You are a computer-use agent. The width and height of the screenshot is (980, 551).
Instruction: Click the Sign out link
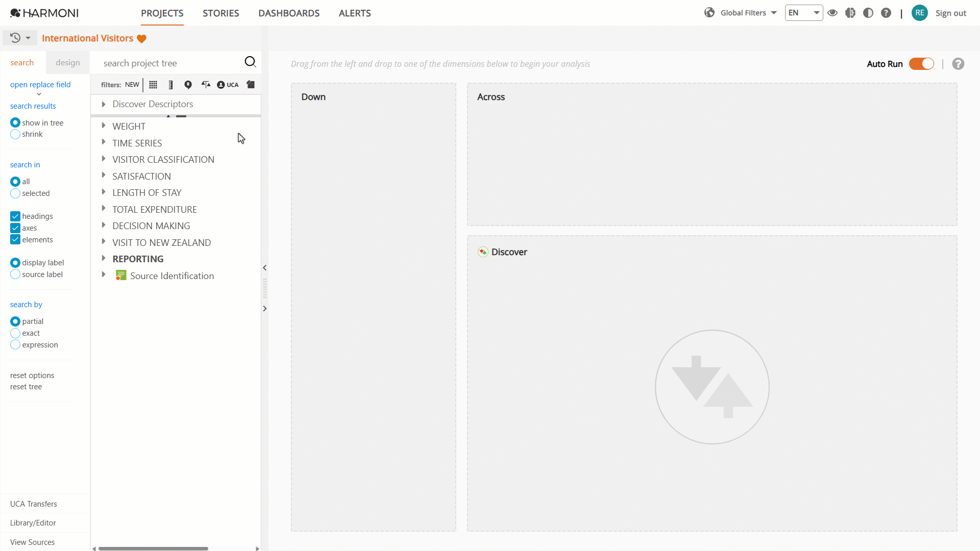[951, 13]
